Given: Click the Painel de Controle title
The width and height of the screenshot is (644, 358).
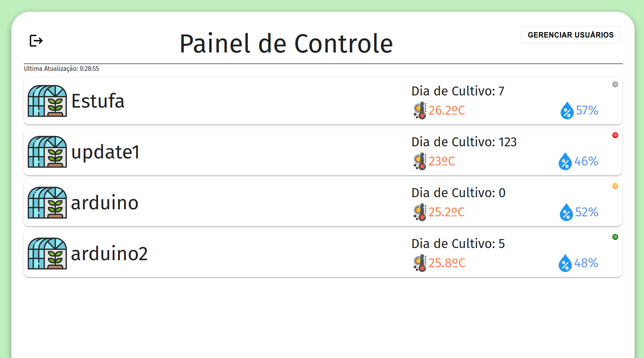Looking at the screenshot, I should (x=286, y=43).
